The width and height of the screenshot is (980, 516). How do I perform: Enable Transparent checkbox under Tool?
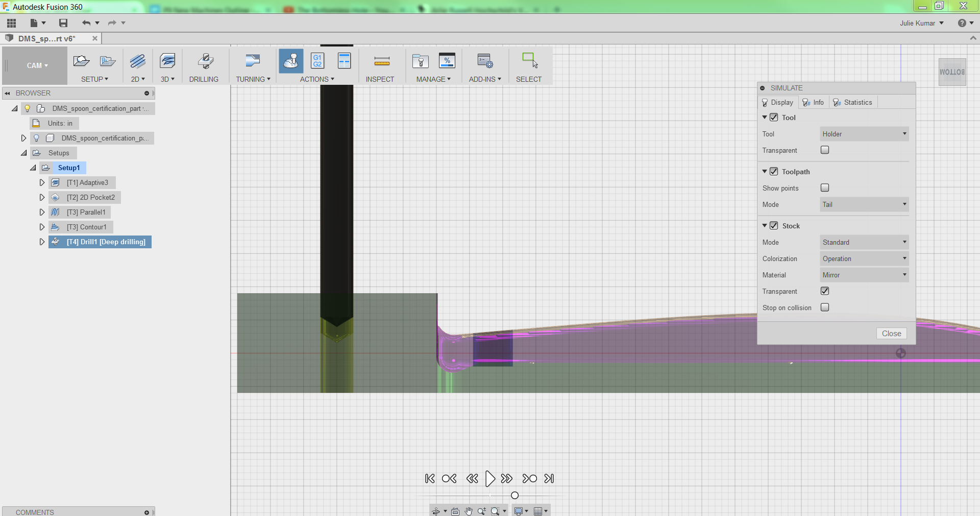coord(825,150)
